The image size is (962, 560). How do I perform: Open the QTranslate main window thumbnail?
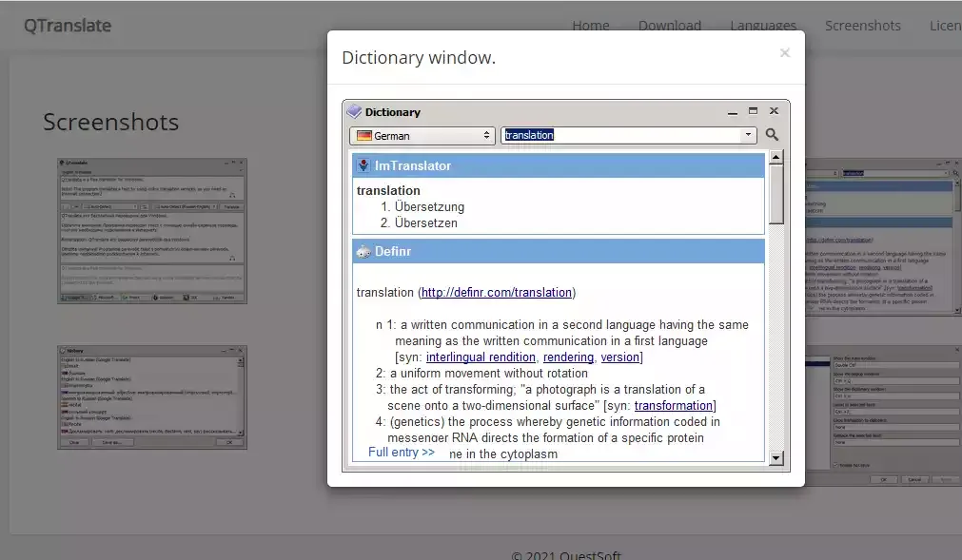coord(152,231)
